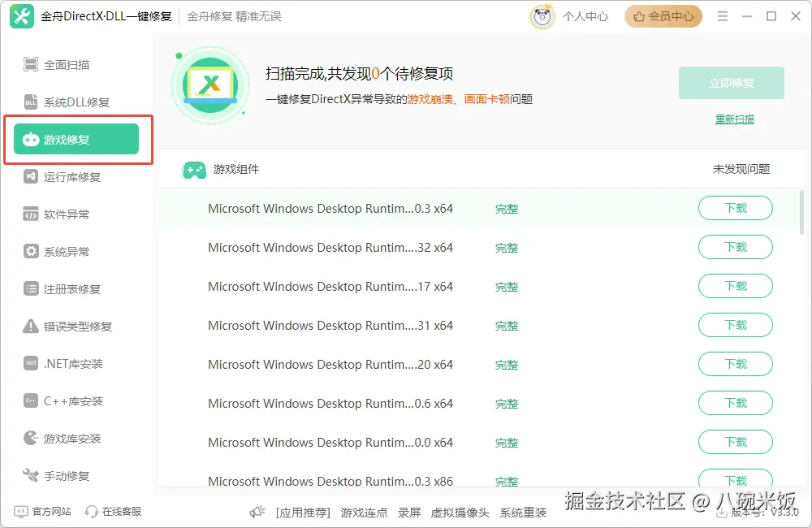
Task: Download the Runtim...0.6 x64 component
Action: [x=736, y=403]
